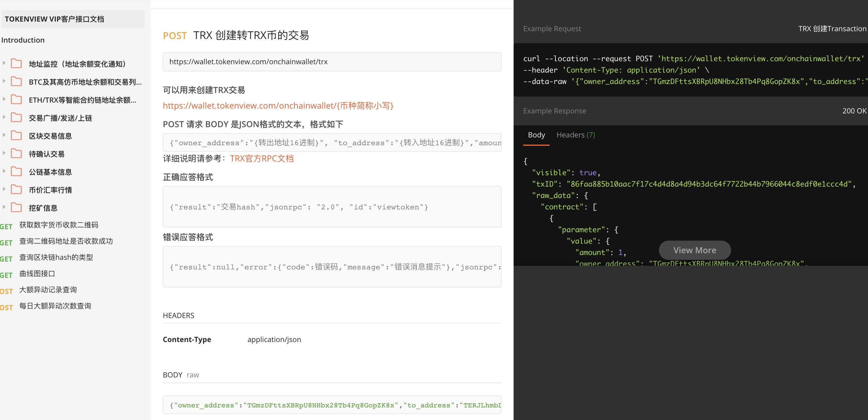
Task: Open the 区块交易信息 folder label
Action: pyautogui.click(x=50, y=136)
